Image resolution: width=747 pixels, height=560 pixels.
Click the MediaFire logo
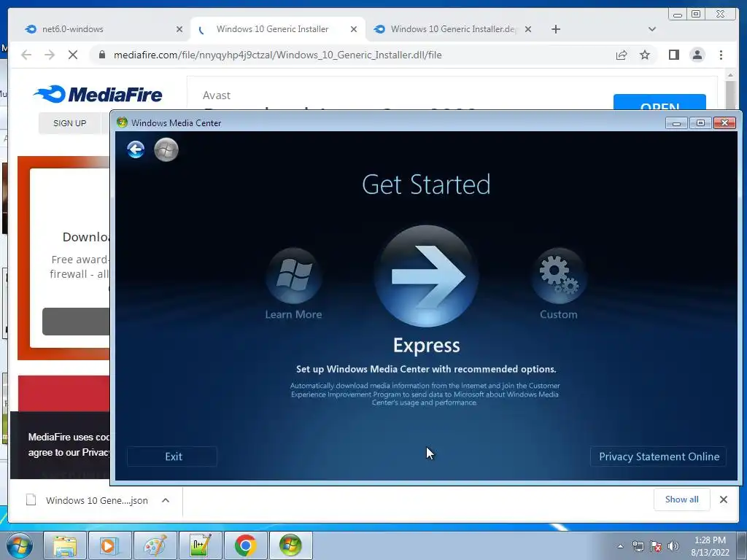(x=98, y=94)
